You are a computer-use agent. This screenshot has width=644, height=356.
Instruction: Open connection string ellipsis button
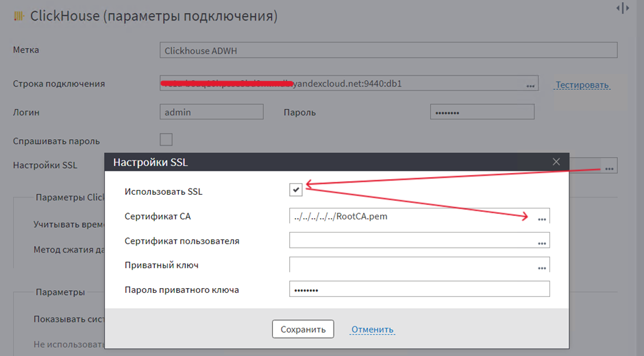530,86
